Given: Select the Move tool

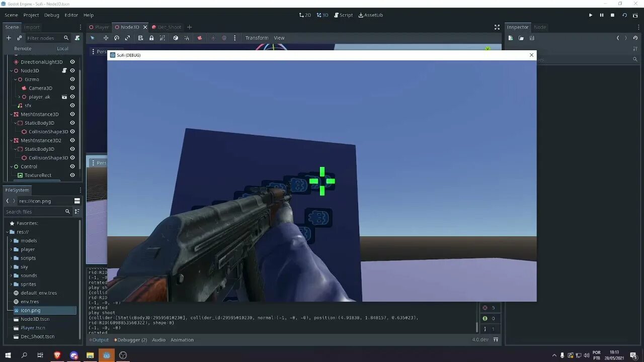Looking at the screenshot, I should [106, 38].
